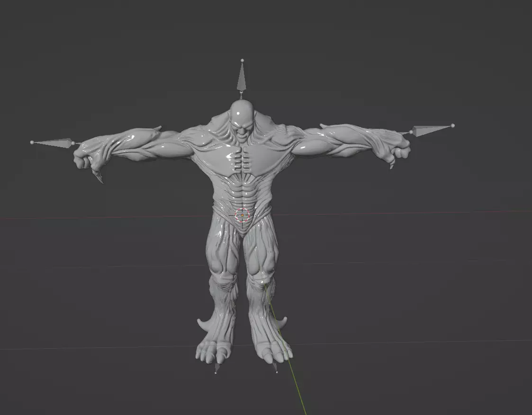
Task: Select the bone below the left foot
Action: 216,368
